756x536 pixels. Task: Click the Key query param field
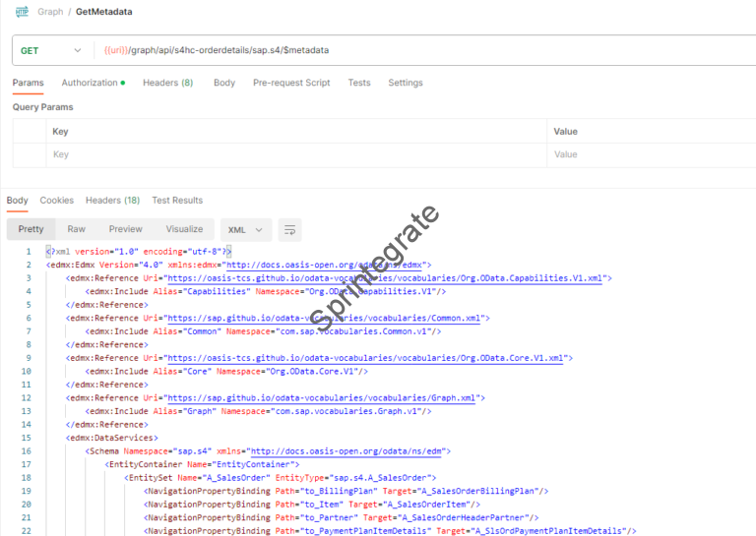295,154
